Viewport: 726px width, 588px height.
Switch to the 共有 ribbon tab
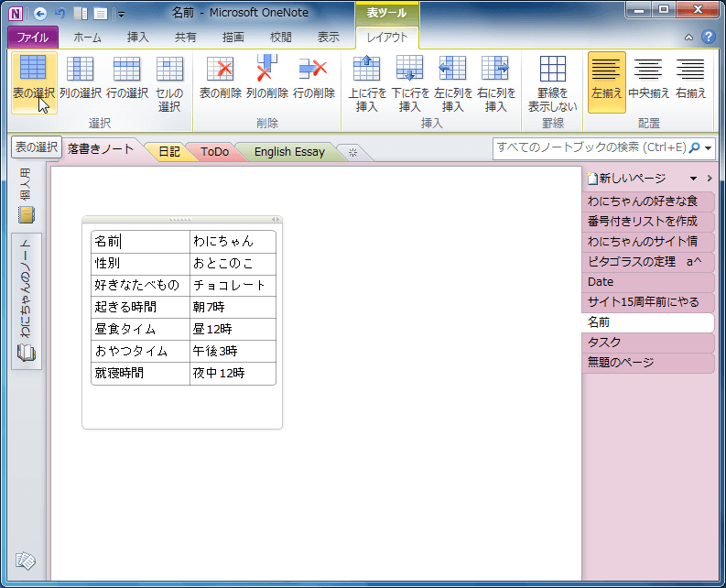(186, 38)
